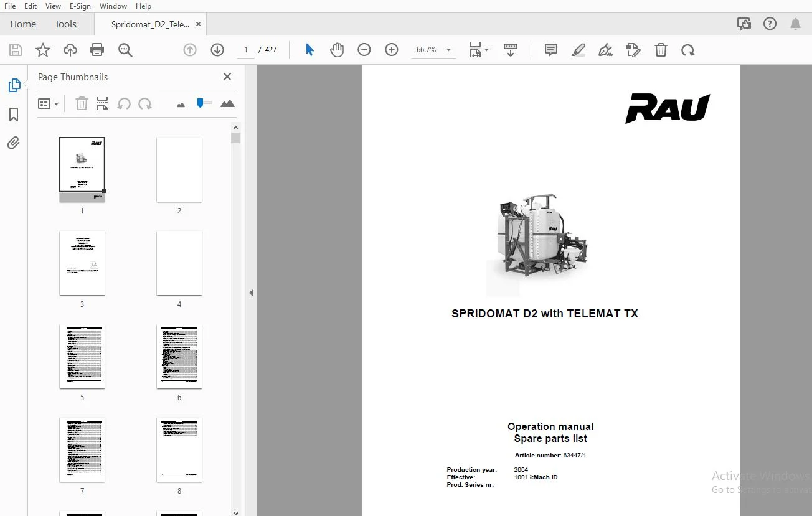Select page 3 thumbnail
Image resolution: width=812 pixels, height=516 pixels.
point(82,263)
